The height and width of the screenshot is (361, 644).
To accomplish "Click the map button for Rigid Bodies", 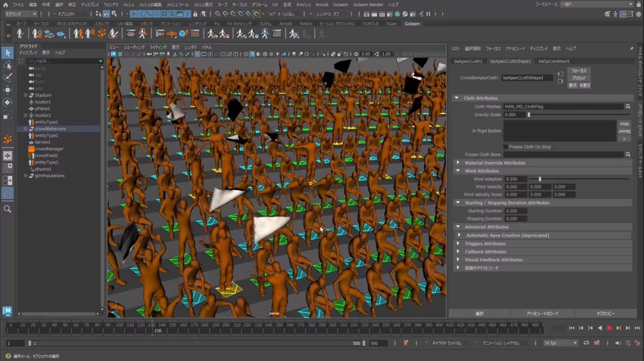I will click(624, 124).
